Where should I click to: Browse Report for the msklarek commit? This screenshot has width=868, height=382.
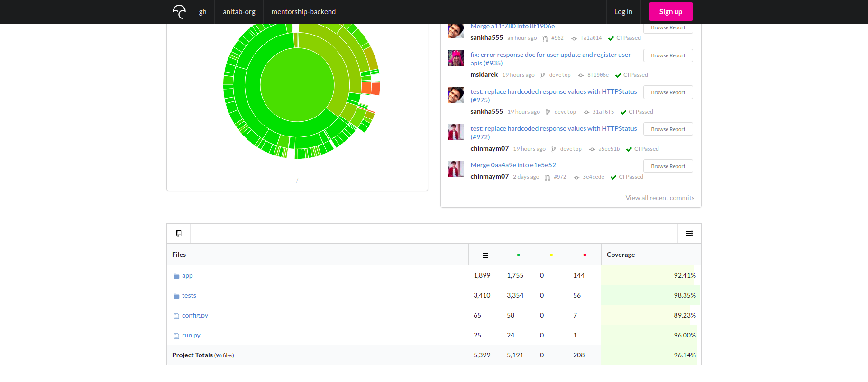point(668,55)
